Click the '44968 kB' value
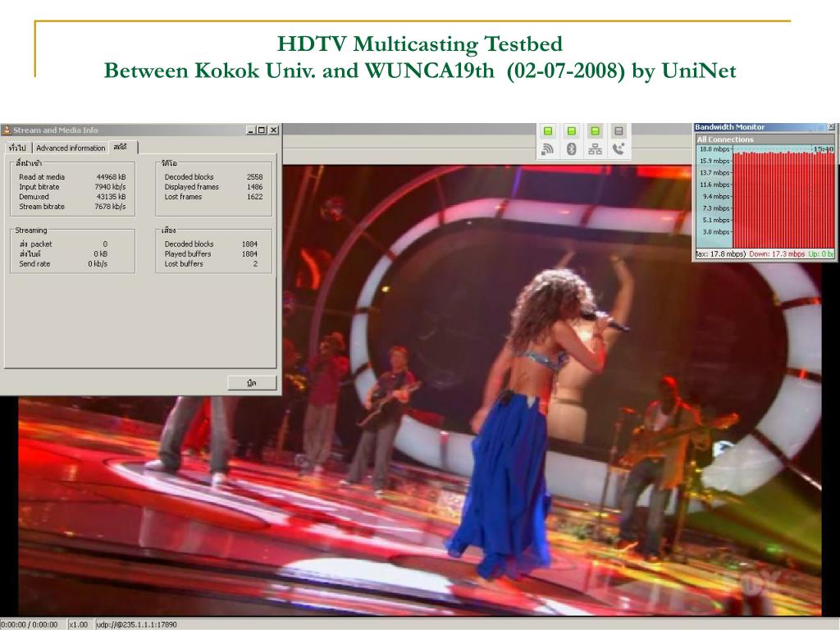Viewport: 840px width, 630px height. coord(111,177)
